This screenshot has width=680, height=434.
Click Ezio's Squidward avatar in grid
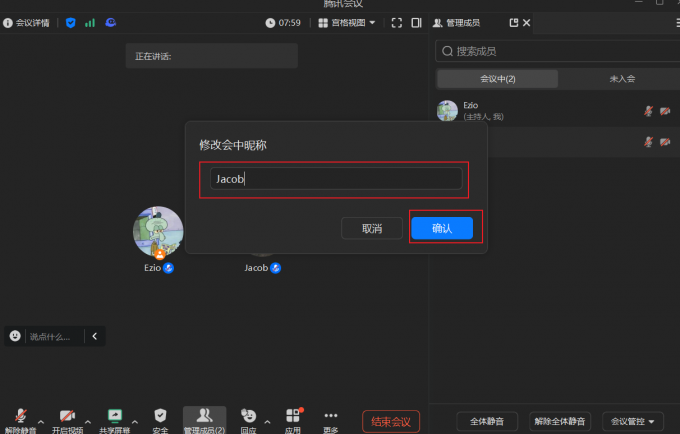(x=158, y=232)
